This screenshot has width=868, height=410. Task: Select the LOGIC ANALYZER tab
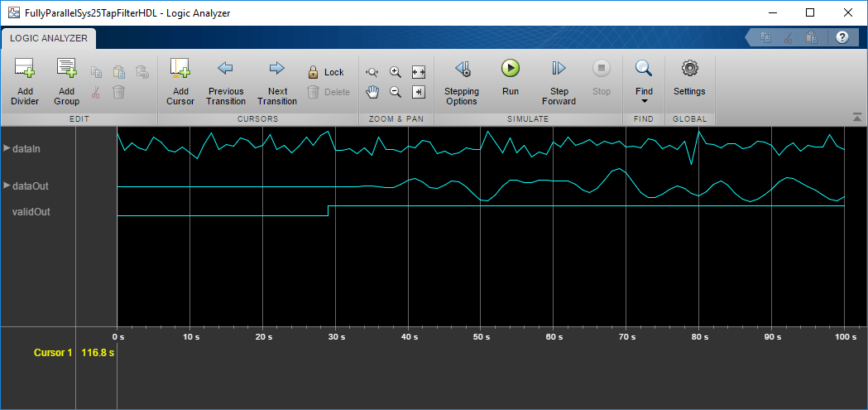coord(49,38)
